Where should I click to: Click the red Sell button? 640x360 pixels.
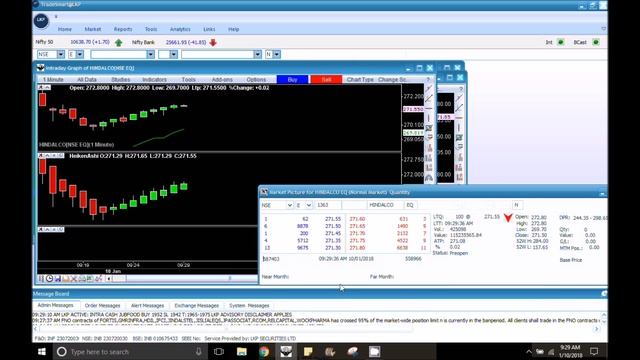[326, 80]
